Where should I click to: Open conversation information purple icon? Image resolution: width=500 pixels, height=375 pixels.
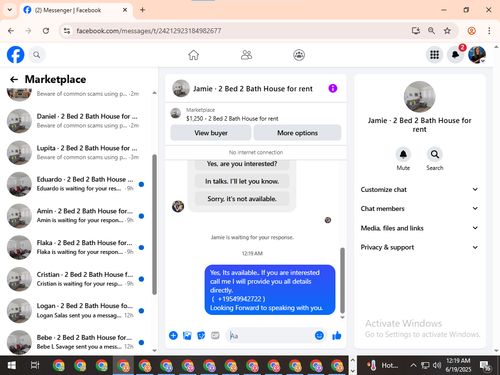(x=333, y=88)
